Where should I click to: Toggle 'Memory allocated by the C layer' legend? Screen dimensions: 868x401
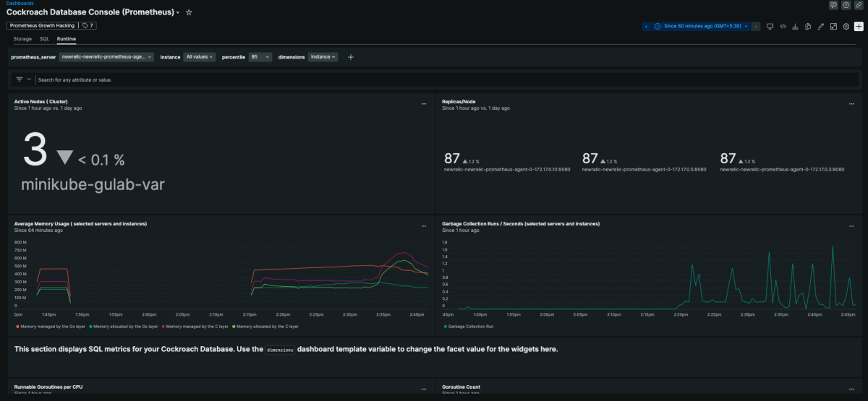tap(267, 327)
